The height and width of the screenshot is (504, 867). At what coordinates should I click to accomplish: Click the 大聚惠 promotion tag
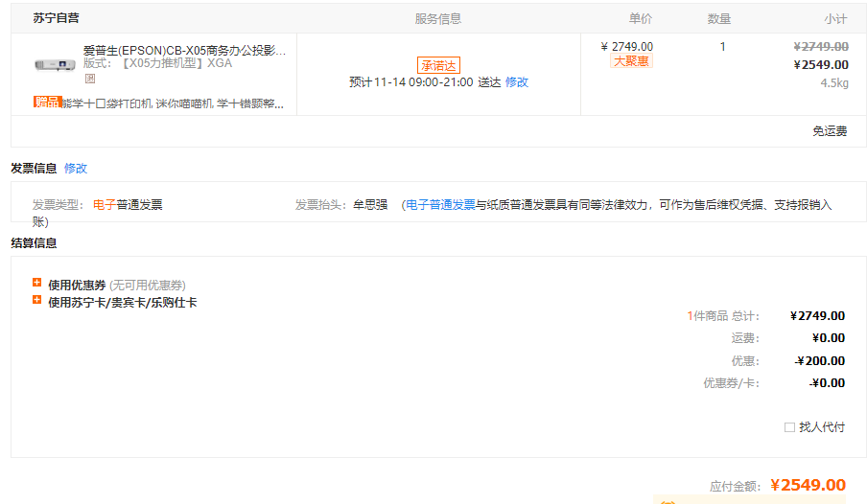point(631,60)
